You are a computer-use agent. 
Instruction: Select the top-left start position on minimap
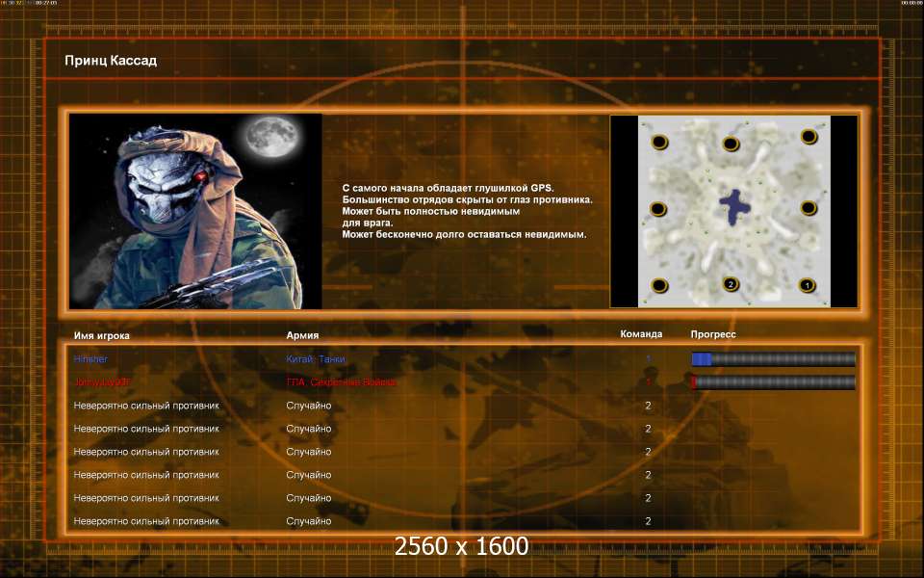tap(658, 142)
